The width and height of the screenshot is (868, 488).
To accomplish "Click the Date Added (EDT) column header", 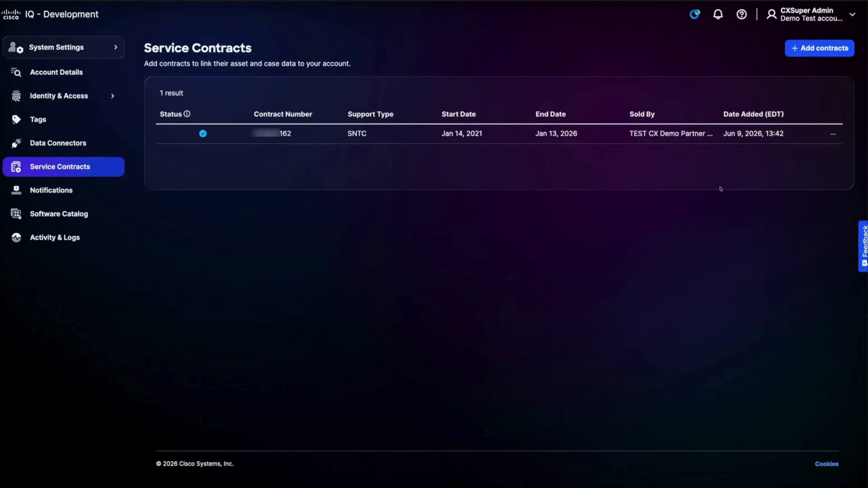I will (x=753, y=114).
